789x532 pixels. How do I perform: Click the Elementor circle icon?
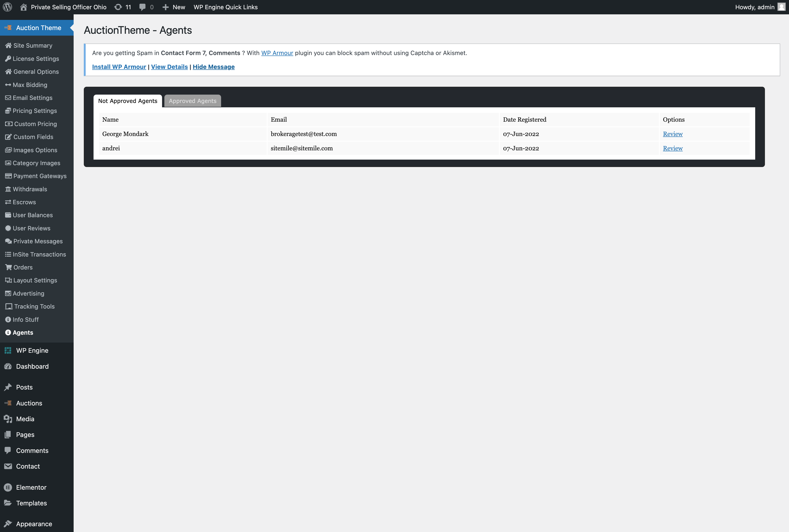(8, 487)
